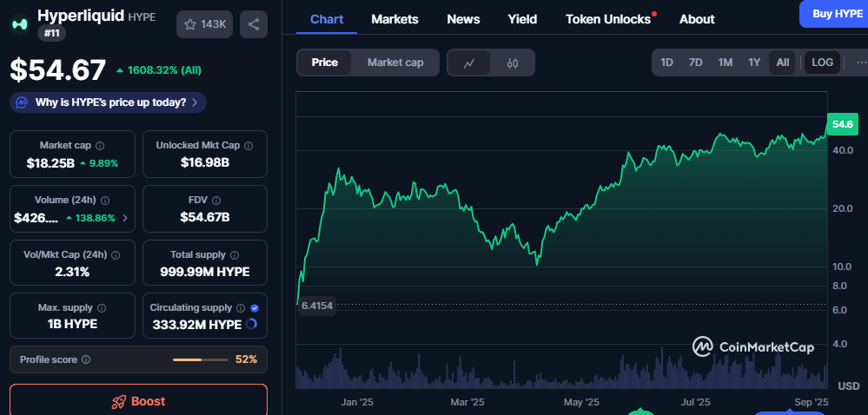Click the Vol/Mkt Cap (24h) info icon
Image resolution: width=868 pixels, height=415 pixels.
[x=116, y=255]
